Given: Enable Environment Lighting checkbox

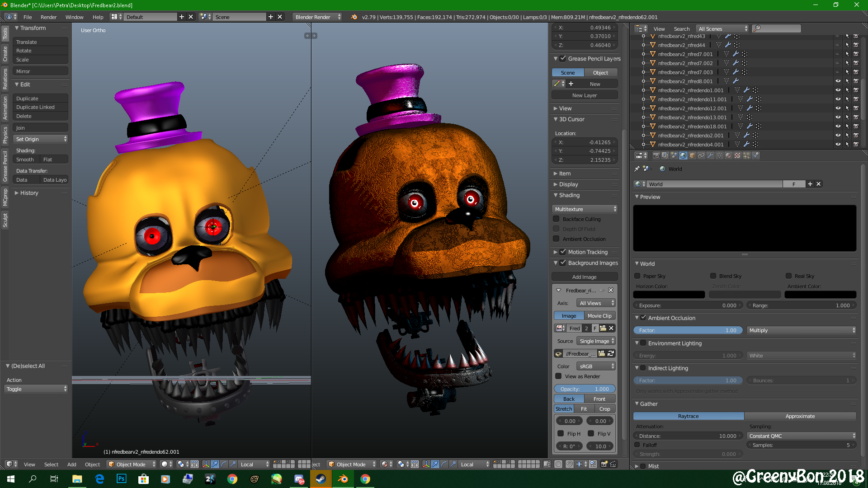Looking at the screenshot, I should pos(643,343).
